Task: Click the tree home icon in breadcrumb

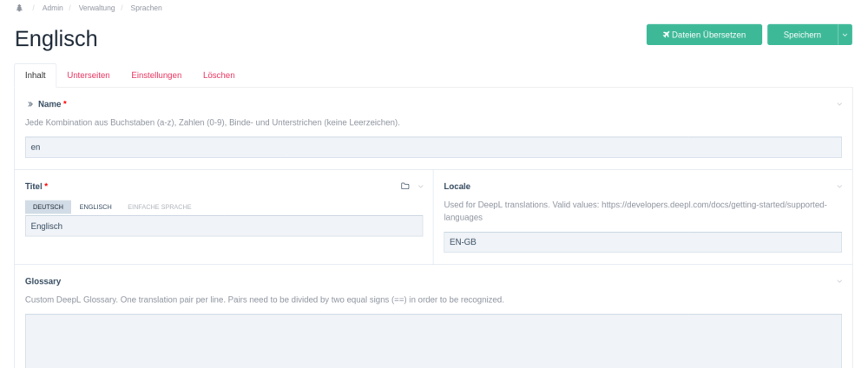Action: tap(19, 8)
